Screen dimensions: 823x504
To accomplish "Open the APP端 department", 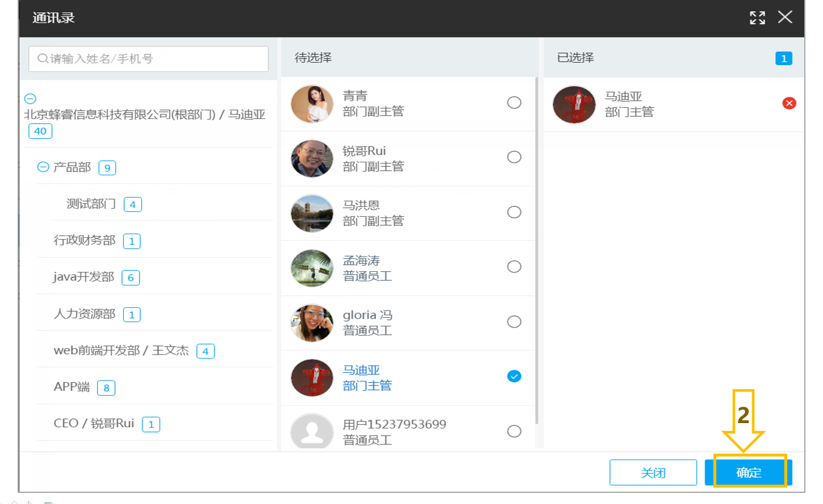I will tap(72, 387).
